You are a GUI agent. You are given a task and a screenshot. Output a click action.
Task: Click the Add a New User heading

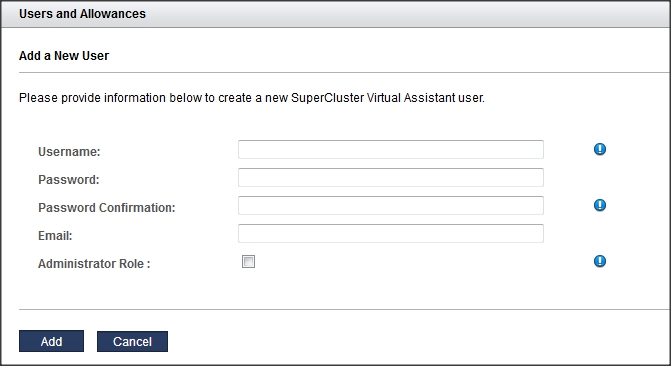pyautogui.click(x=64, y=56)
